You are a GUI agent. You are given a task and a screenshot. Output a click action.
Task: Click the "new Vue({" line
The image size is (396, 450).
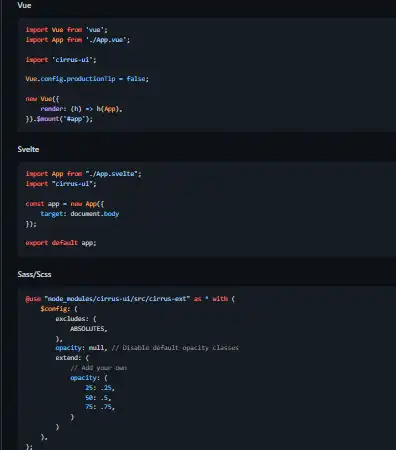[42, 99]
